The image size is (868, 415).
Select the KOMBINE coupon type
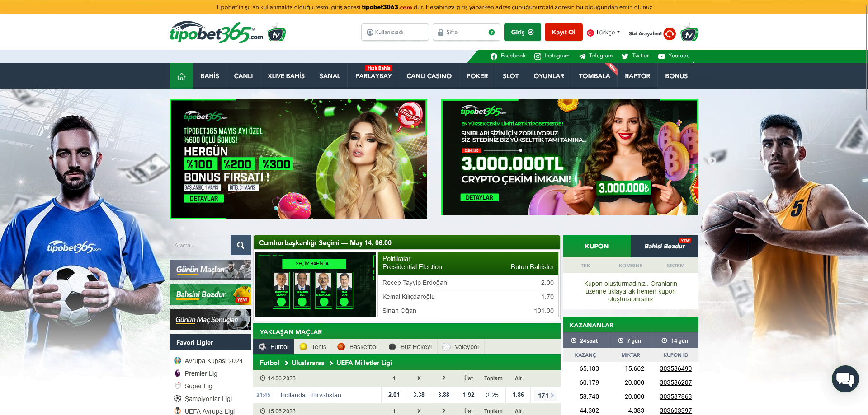(x=631, y=266)
